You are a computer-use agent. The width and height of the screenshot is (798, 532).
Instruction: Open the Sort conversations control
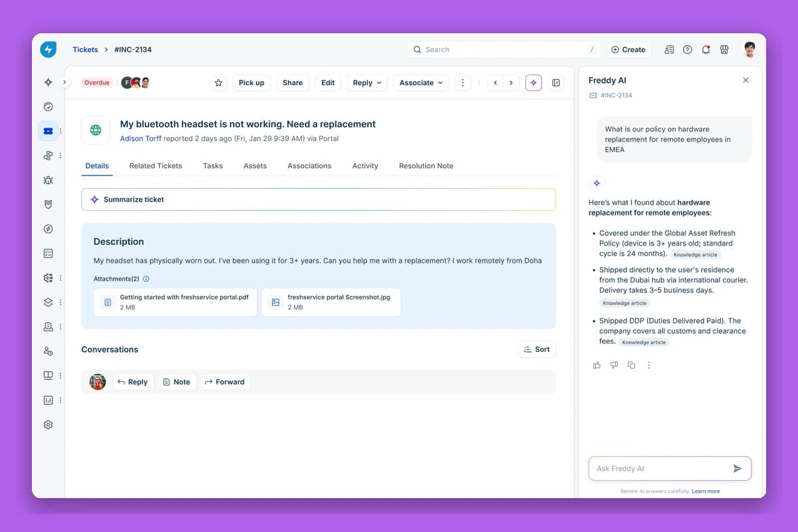coord(537,349)
